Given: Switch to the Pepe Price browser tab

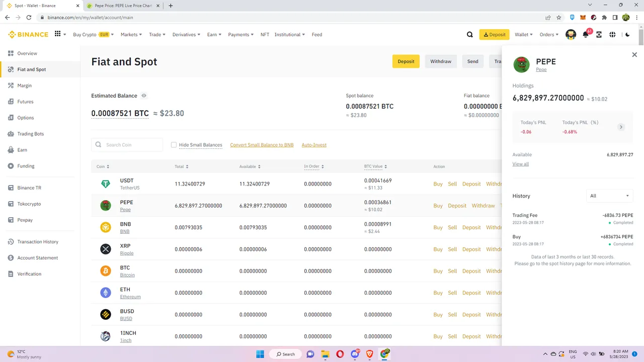Looking at the screenshot, I should tap(124, 6).
